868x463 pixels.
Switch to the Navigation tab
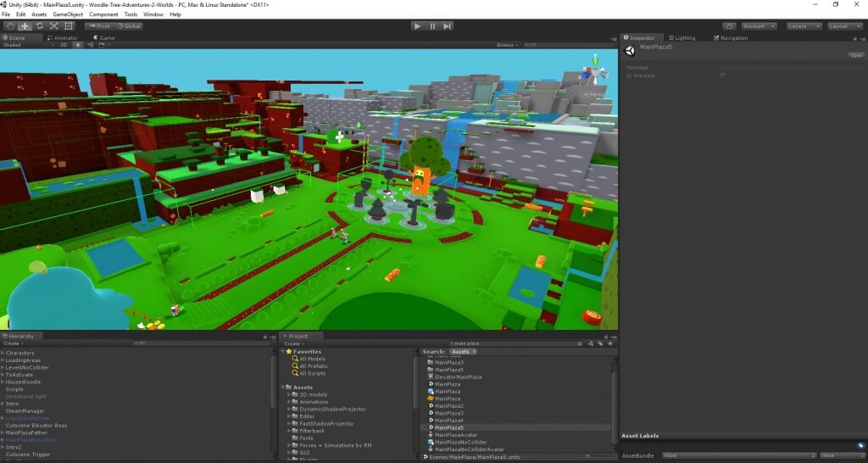[731, 37]
